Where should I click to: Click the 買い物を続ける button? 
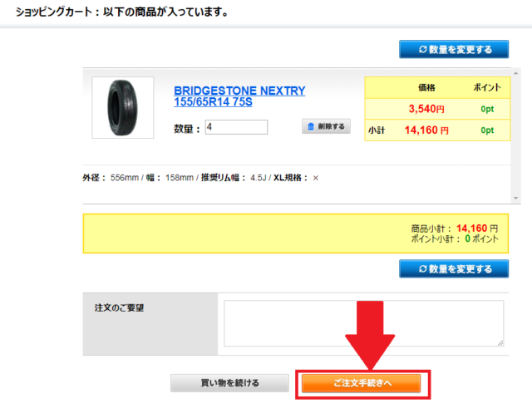229,383
